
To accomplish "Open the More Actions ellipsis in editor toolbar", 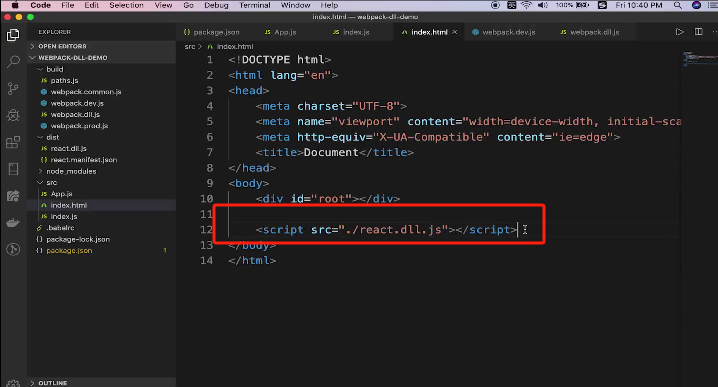I will click(x=714, y=32).
